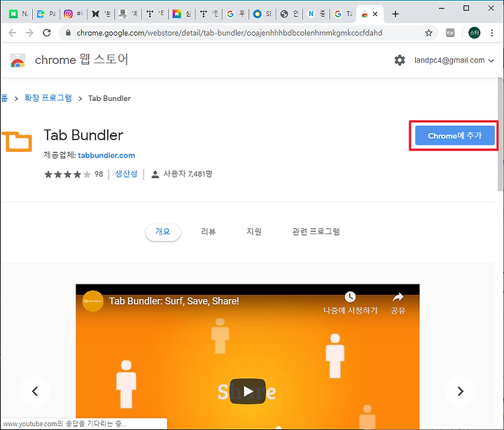504x430 pixels.
Task: Click the video channel avatar icon
Action: (92, 301)
